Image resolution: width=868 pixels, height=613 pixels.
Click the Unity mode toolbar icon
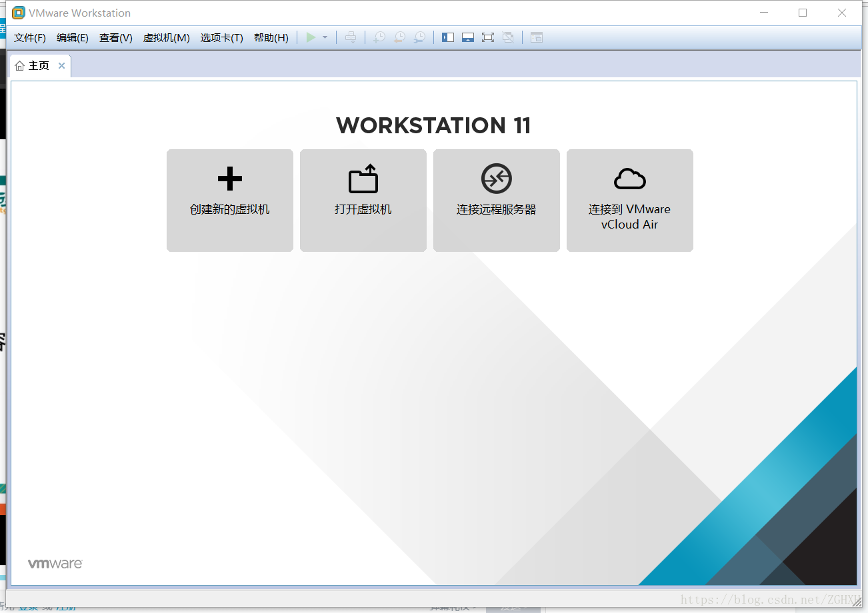pos(508,37)
